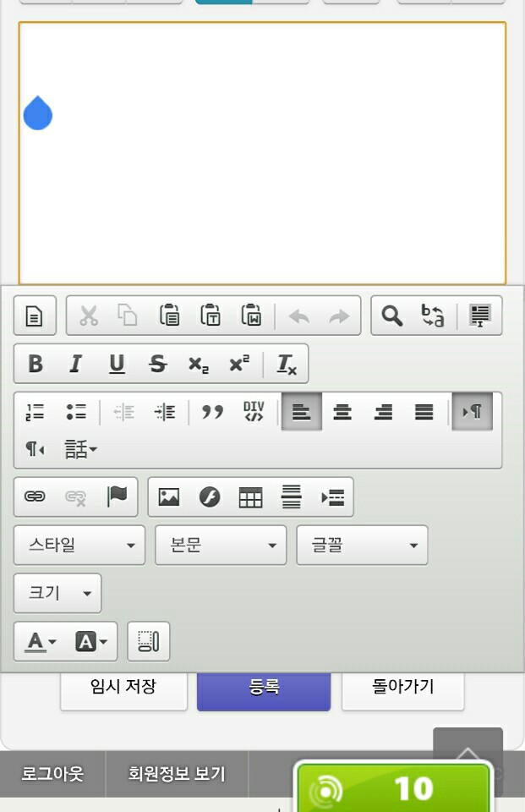
Task: Insert an anchor flag
Action: (117, 497)
